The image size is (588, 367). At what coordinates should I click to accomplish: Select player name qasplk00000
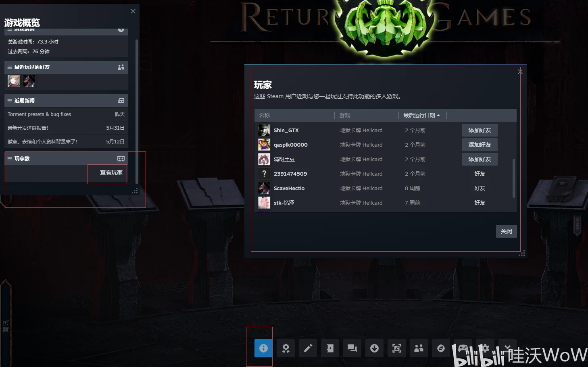click(x=291, y=145)
